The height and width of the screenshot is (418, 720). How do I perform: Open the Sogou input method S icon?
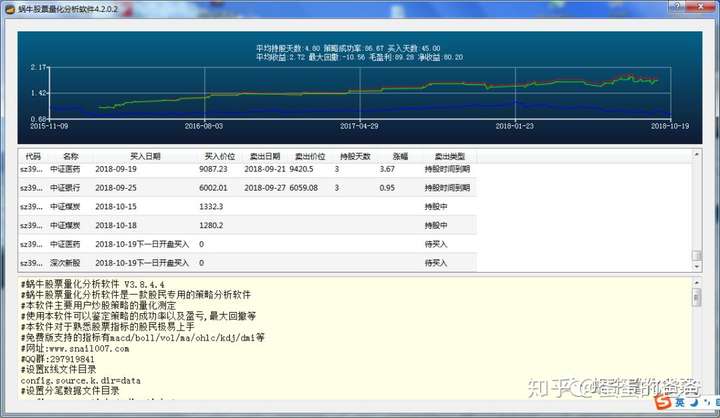(663, 401)
